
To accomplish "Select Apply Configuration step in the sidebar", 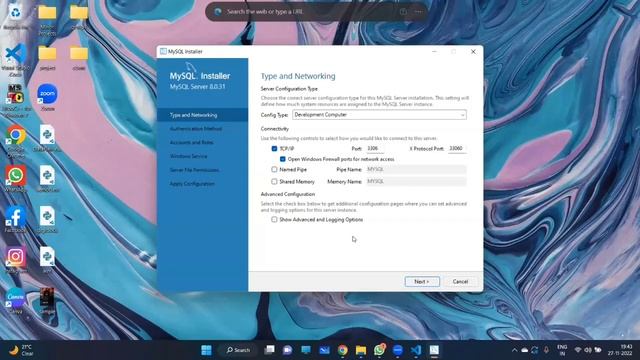I will coord(192,184).
